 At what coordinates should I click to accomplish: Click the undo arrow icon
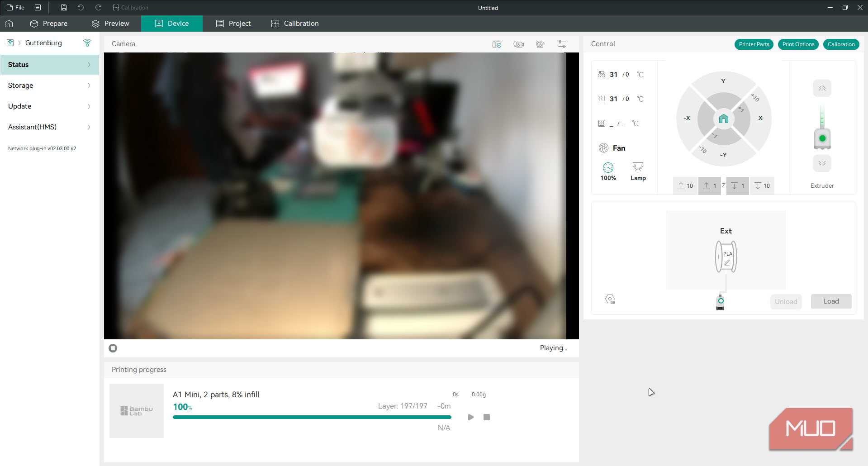tap(81, 8)
